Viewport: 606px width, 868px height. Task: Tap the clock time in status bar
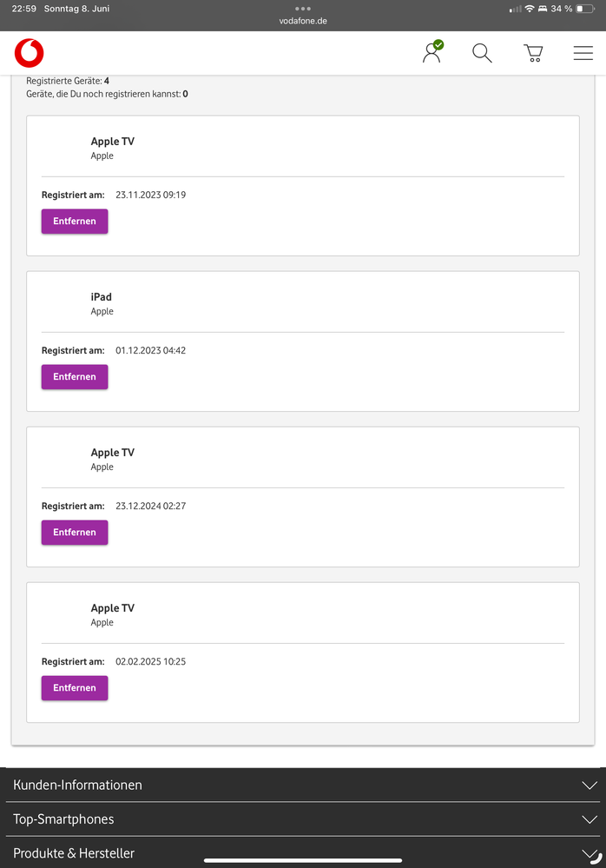23,9
